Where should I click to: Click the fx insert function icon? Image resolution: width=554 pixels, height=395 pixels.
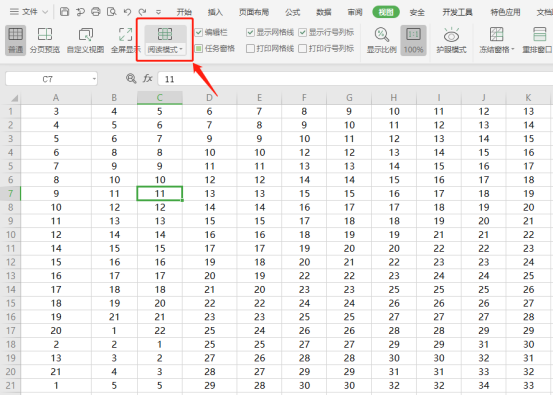pyautogui.click(x=147, y=78)
